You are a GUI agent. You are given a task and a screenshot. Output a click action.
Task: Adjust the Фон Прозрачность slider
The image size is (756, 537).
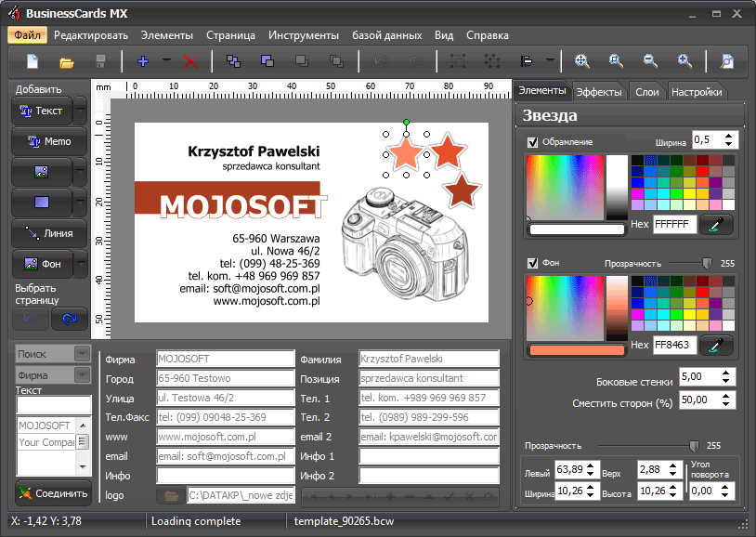click(x=707, y=263)
